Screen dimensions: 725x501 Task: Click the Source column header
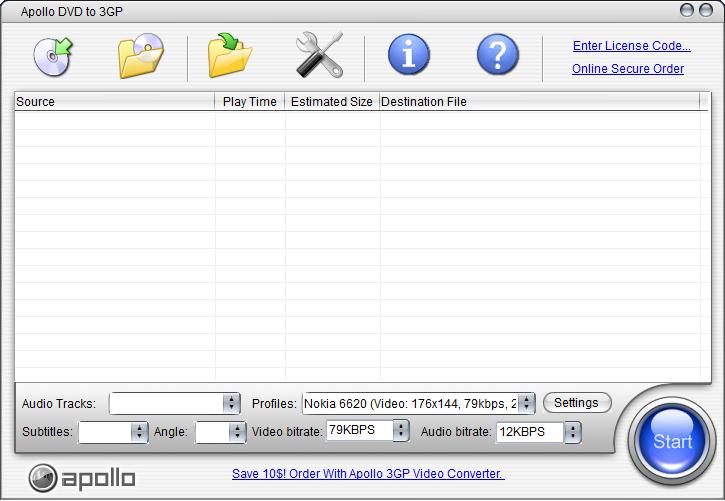coord(115,102)
